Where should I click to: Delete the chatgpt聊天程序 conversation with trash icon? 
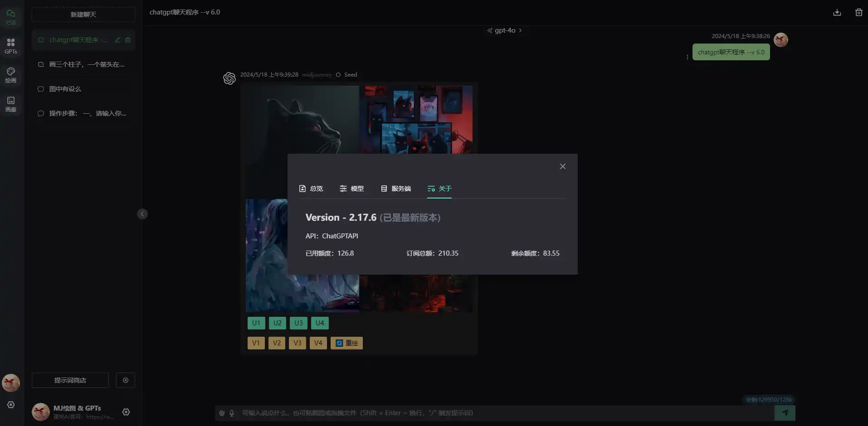point(128,40)
